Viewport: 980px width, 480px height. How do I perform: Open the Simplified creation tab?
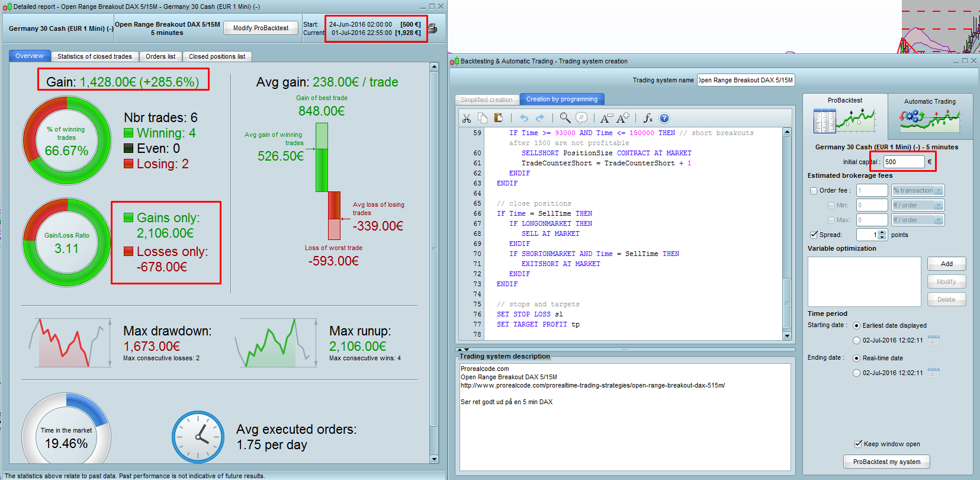(x=487, y=100)
